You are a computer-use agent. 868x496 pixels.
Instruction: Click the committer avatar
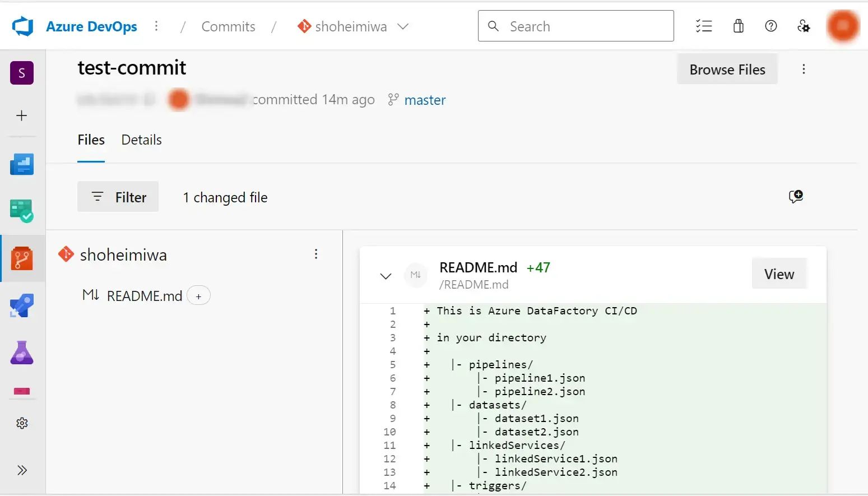[x=179, y=100]
